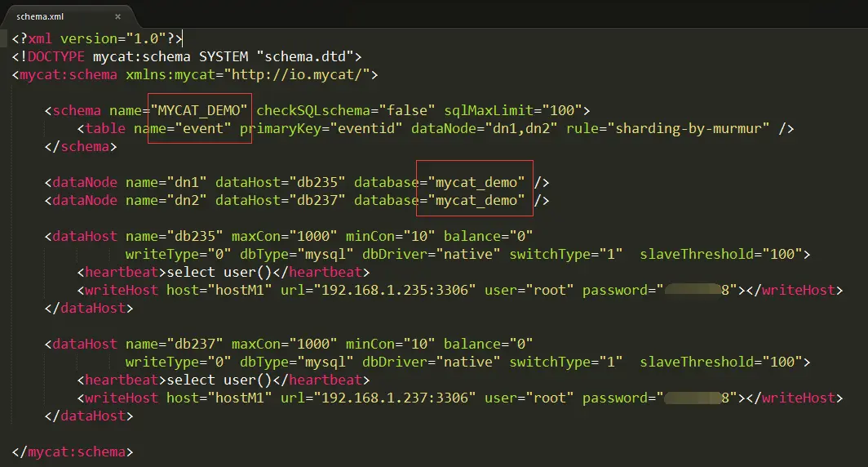Click the xml version="1.0" declaration

click(x=97, y=38)
